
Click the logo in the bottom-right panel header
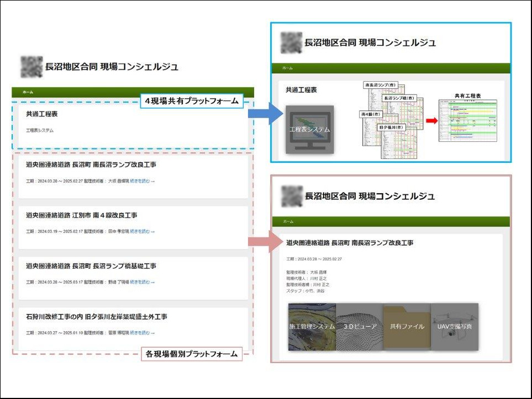click(291, 196)
